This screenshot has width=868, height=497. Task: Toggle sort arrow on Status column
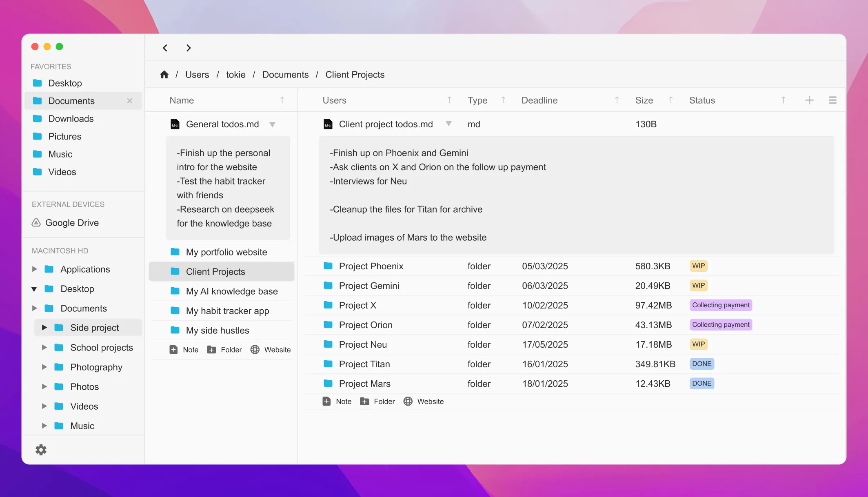[x=783, y=100]
